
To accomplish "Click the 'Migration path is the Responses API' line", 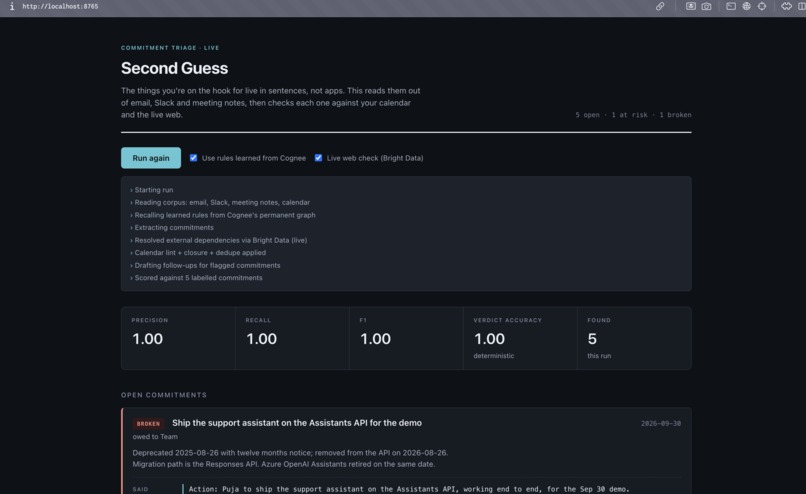I will (x=284, y=464).
